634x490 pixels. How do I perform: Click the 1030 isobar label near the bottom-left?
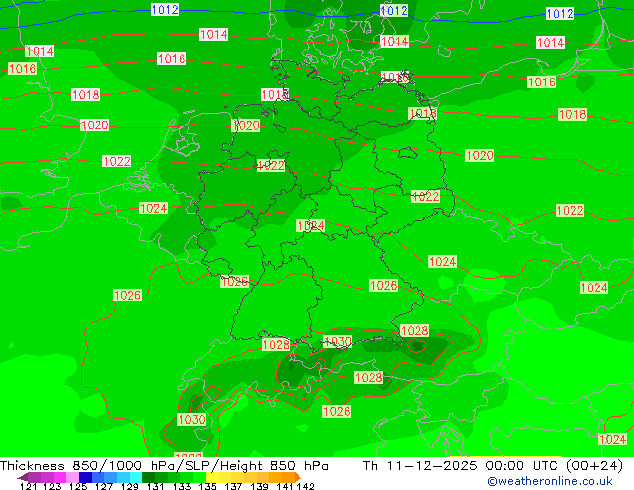click(192, 419)
